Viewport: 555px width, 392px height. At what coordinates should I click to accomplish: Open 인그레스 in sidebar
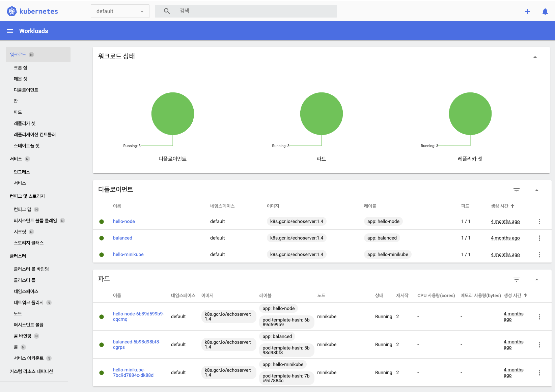click(x=22, y=172)
